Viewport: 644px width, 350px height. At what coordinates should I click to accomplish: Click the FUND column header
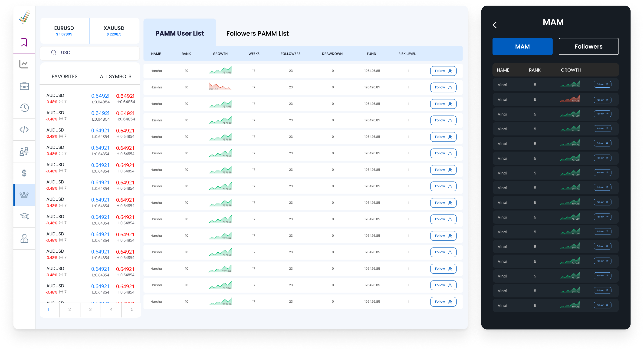pos(371,54)
